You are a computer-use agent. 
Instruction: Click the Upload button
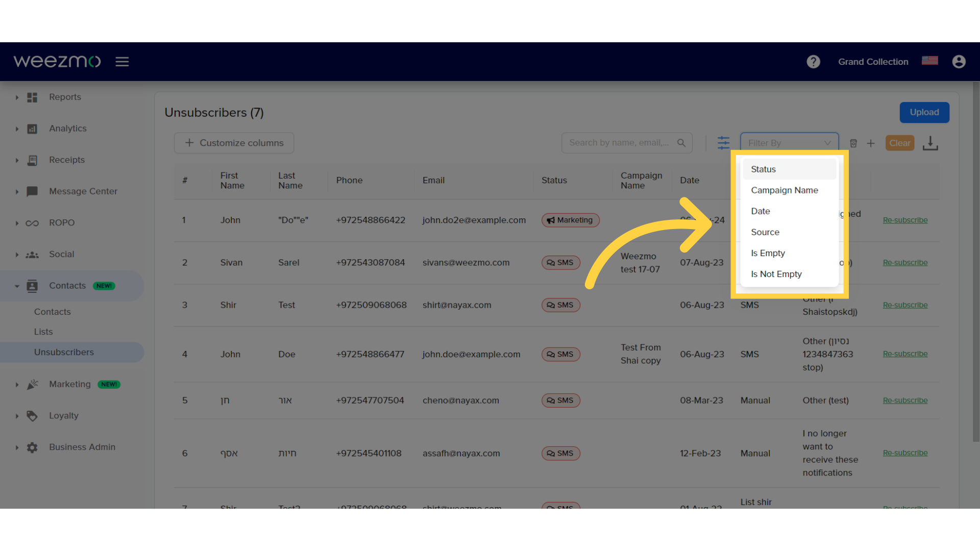click(924, 112)
